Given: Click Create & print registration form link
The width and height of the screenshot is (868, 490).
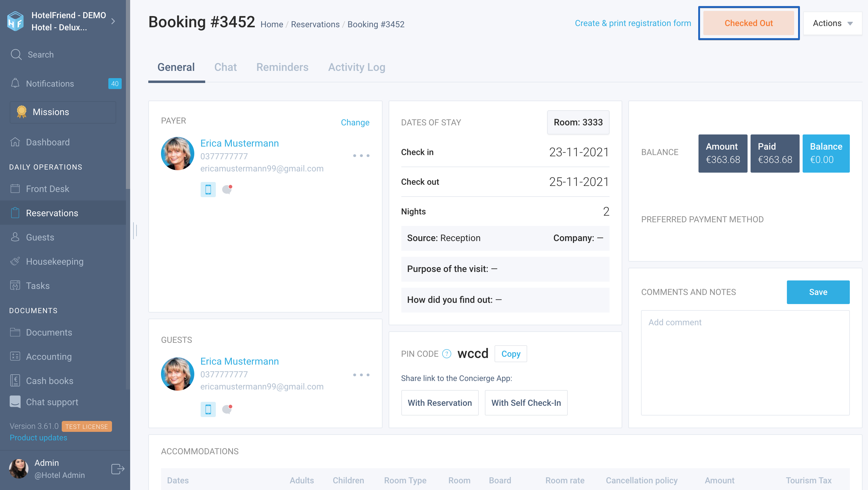Looking at the screenshot, I should click(x=633, y=23).
